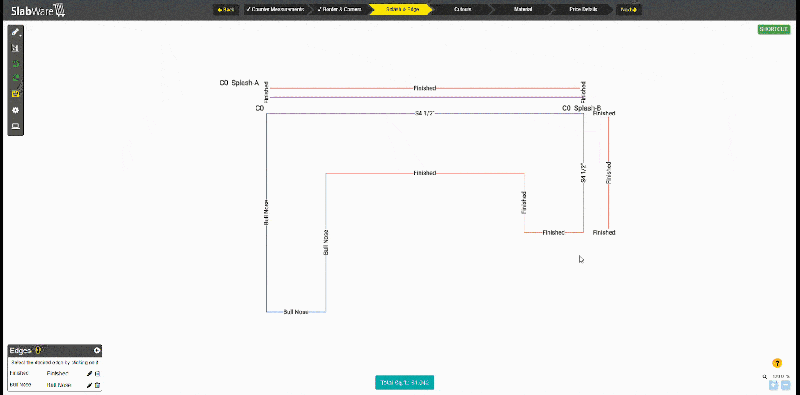Go to the Cutouts step
800x395 pixels.
462,9
